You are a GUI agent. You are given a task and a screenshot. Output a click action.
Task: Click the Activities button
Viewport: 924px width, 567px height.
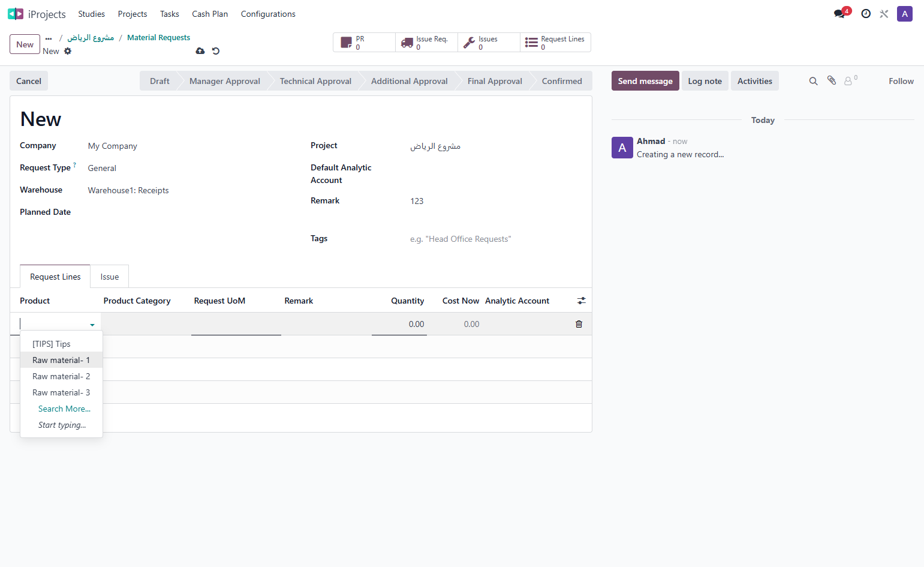pyautogui.click(x=755, y=81)
